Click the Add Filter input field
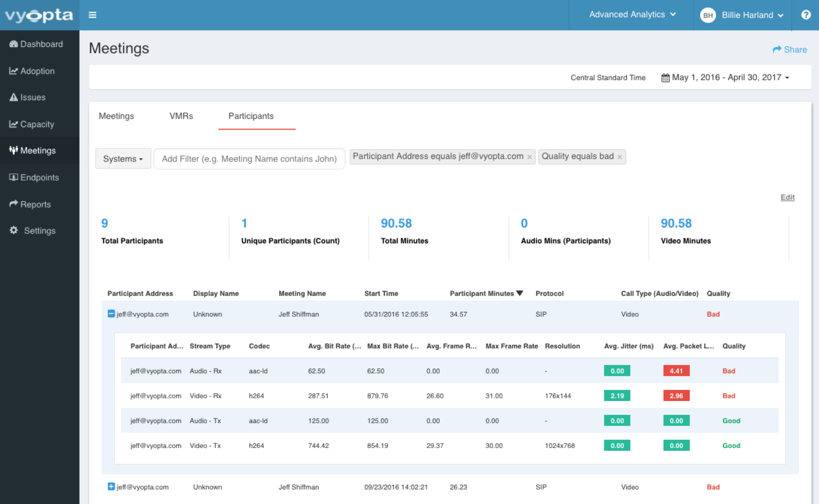The height and width of the screenshot is (504, 819). [x=249, y=159]
